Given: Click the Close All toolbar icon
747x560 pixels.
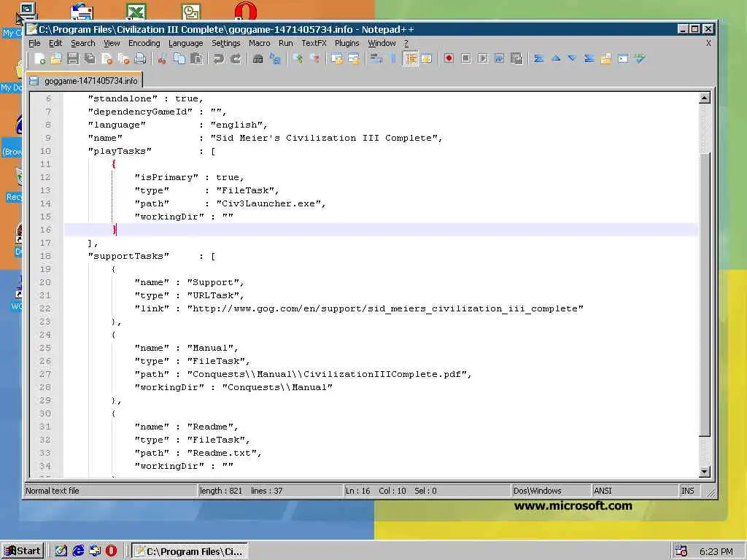Looking at the screenshot, I should coord(123,58).
